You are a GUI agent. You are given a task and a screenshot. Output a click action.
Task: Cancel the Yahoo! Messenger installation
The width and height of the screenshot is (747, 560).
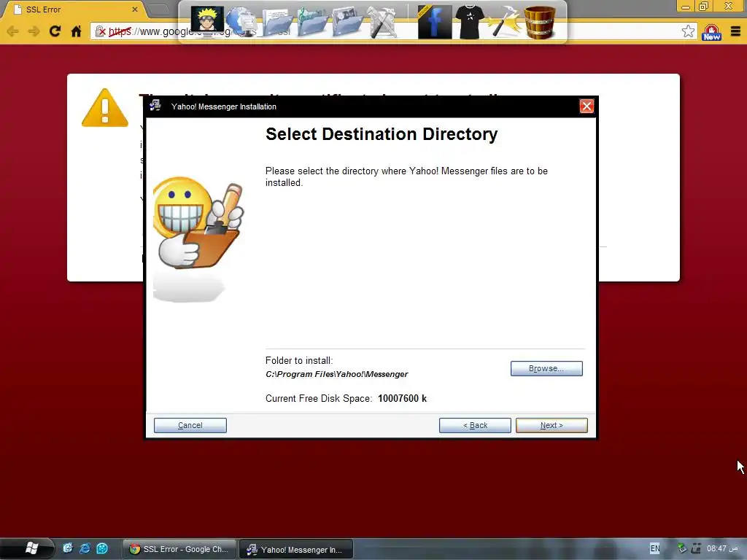click(190, 425)
